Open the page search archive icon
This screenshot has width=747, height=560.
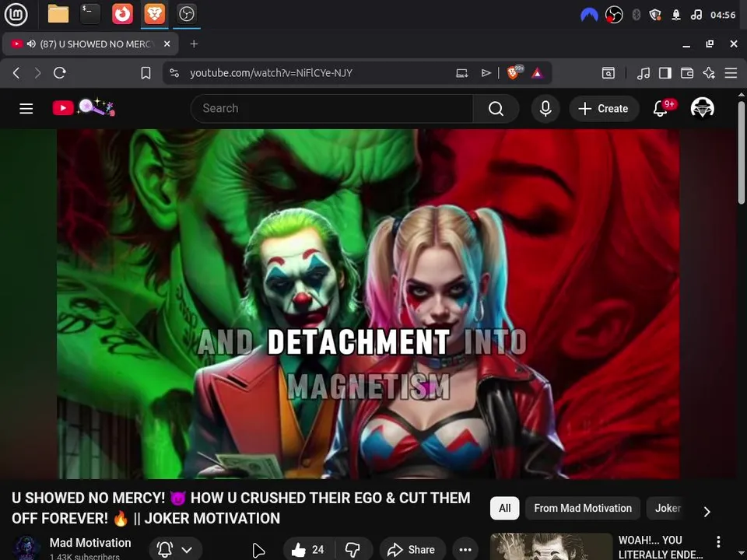pyautogui.click(x=608, y=73)
